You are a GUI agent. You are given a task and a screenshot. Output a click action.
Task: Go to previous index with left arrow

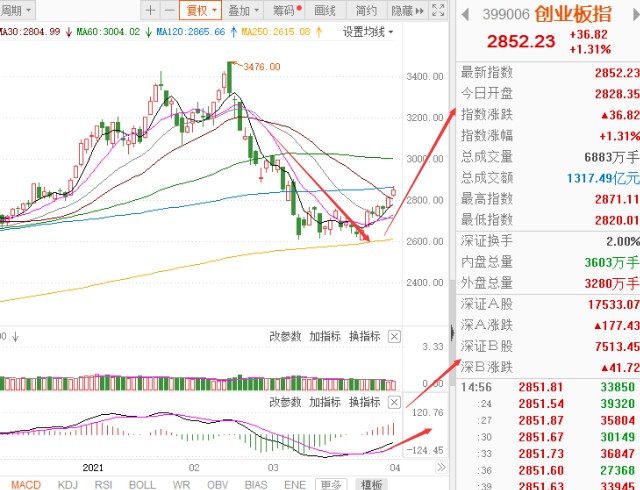[465, 15]
